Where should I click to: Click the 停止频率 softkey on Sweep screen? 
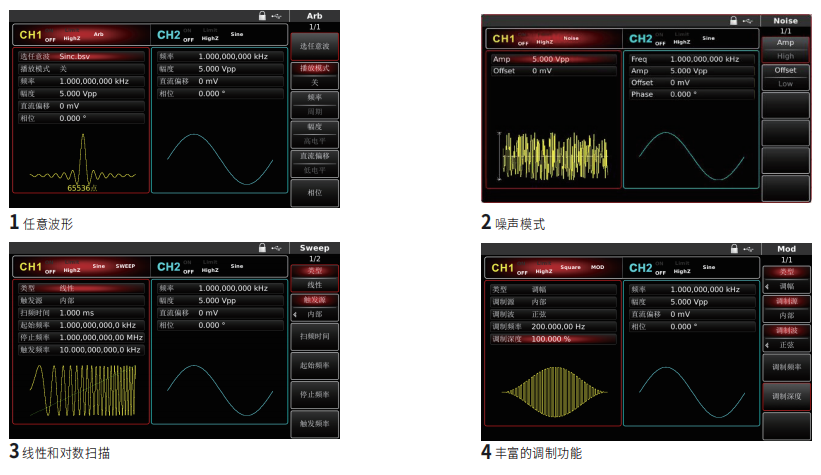315,395
